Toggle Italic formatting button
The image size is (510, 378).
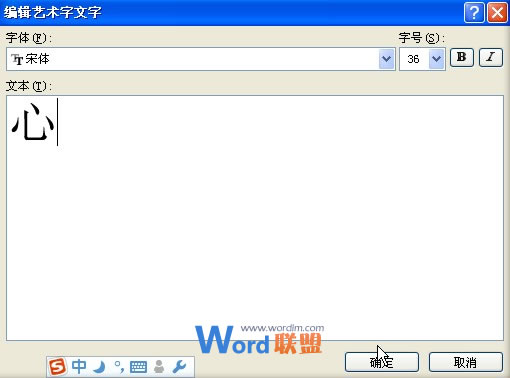point(491,58)
